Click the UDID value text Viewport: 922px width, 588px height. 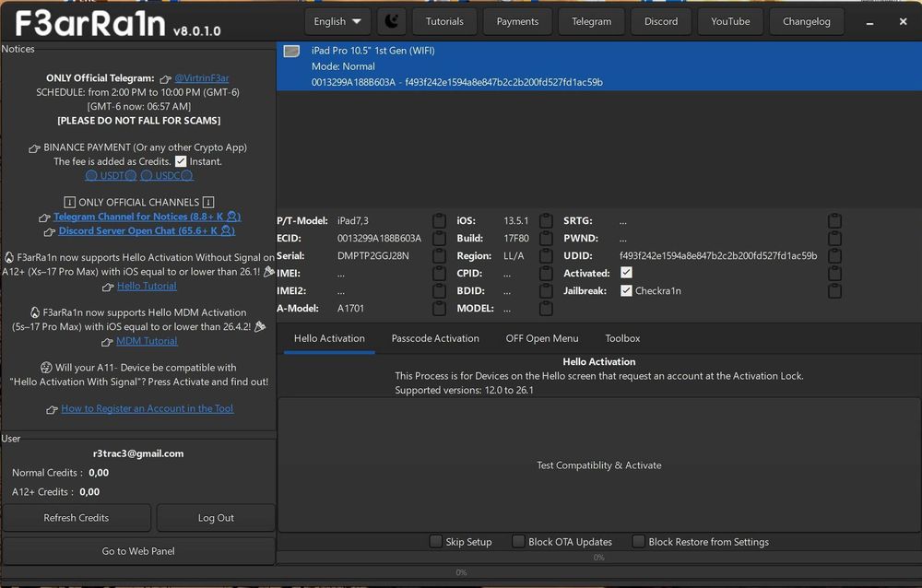718,256
